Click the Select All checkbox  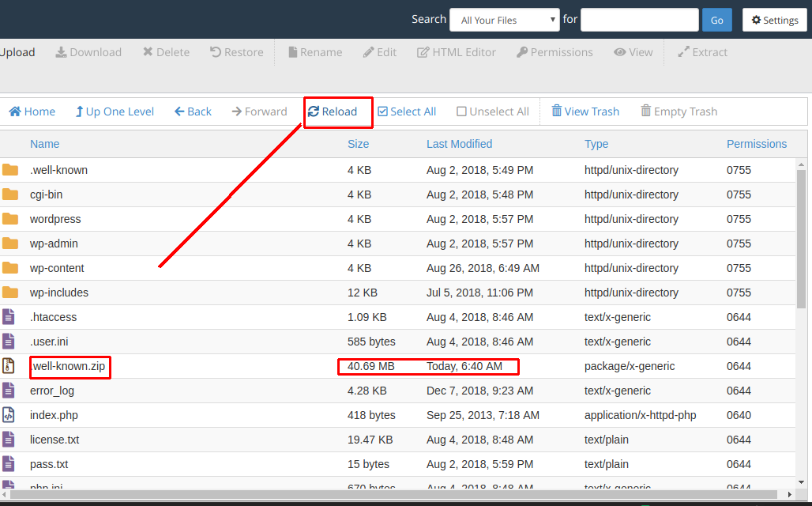click(x=382, y=111)
